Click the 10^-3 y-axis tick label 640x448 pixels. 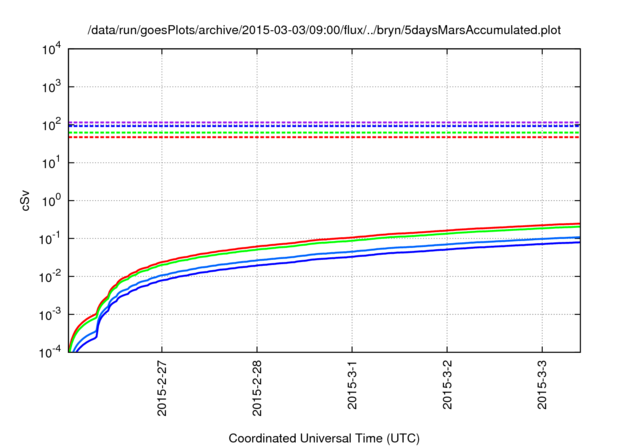pyautogui.click(x=50, y=314)
